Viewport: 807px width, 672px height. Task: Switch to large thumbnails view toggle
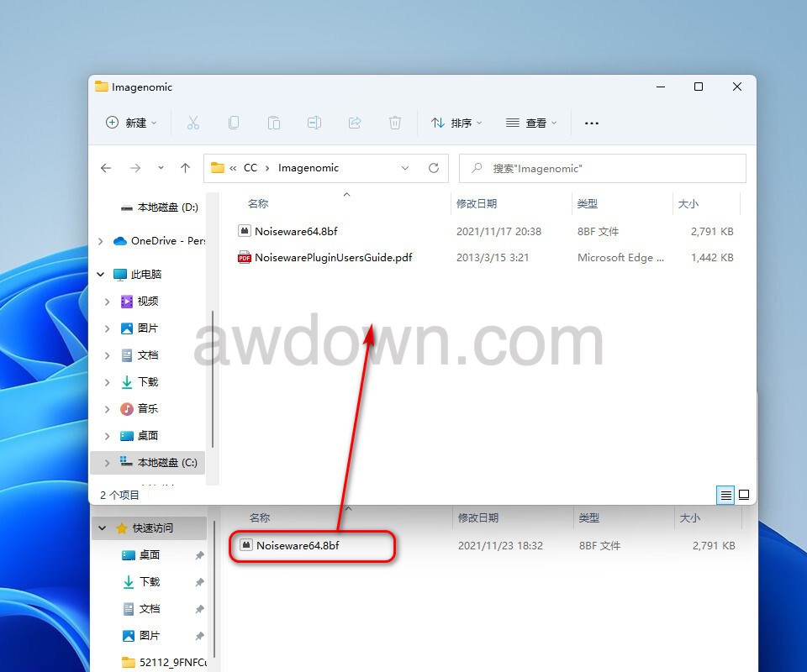[744, 495]
